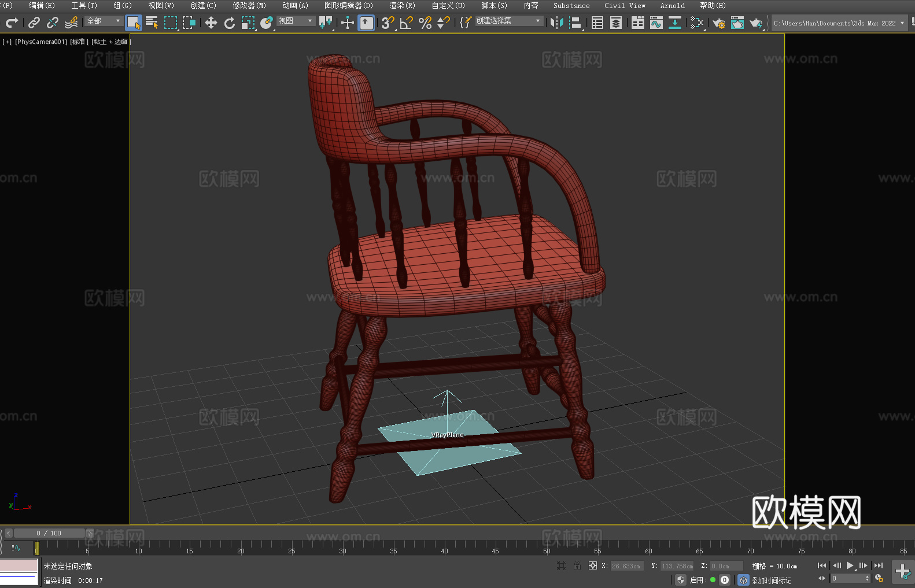Screen dimensions: 915x588
Task: Click the pink color swatch
Action: coord(19,565)
